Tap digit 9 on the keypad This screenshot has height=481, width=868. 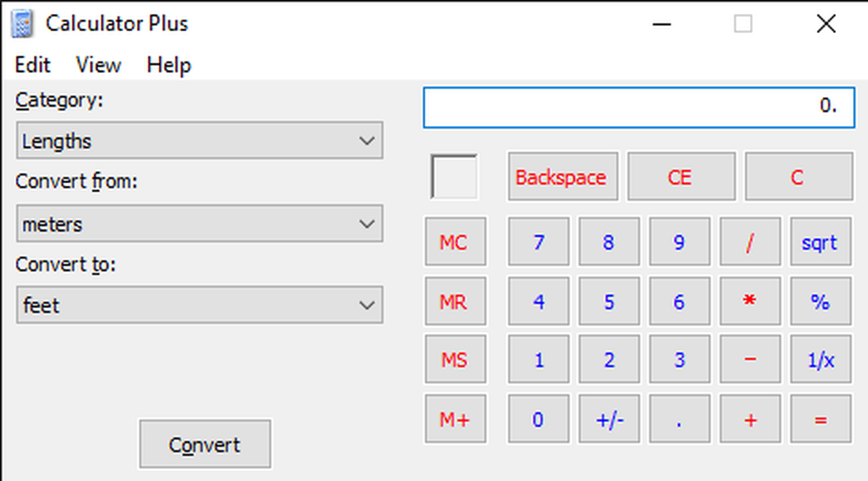(680, 241)
